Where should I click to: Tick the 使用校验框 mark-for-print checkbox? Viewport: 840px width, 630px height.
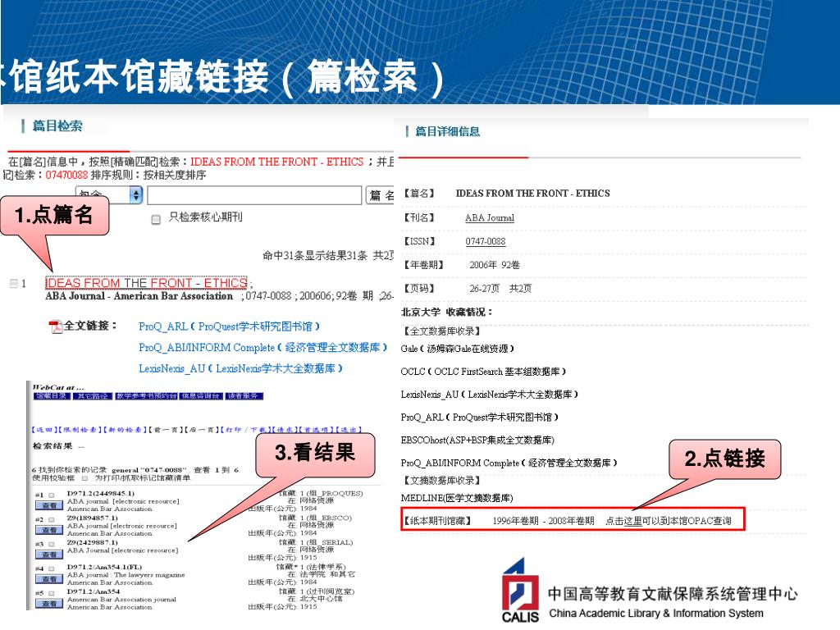[84, 478]
